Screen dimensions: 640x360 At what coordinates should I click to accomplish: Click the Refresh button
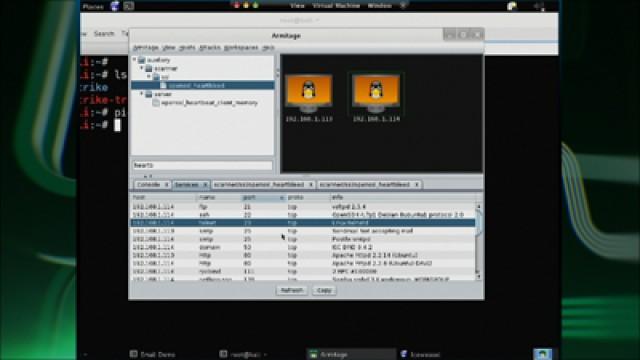coord(291,290)
